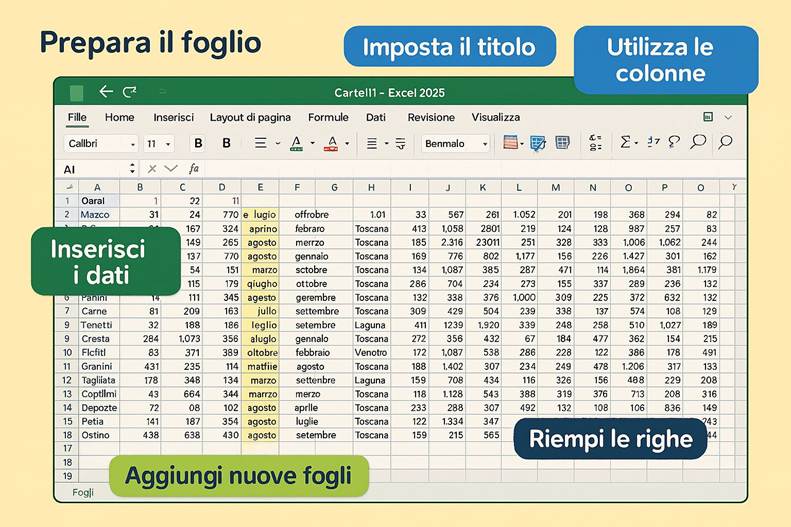Apply the red-underlined A font color
Screen dimensions: 791x527
[331, 144]
